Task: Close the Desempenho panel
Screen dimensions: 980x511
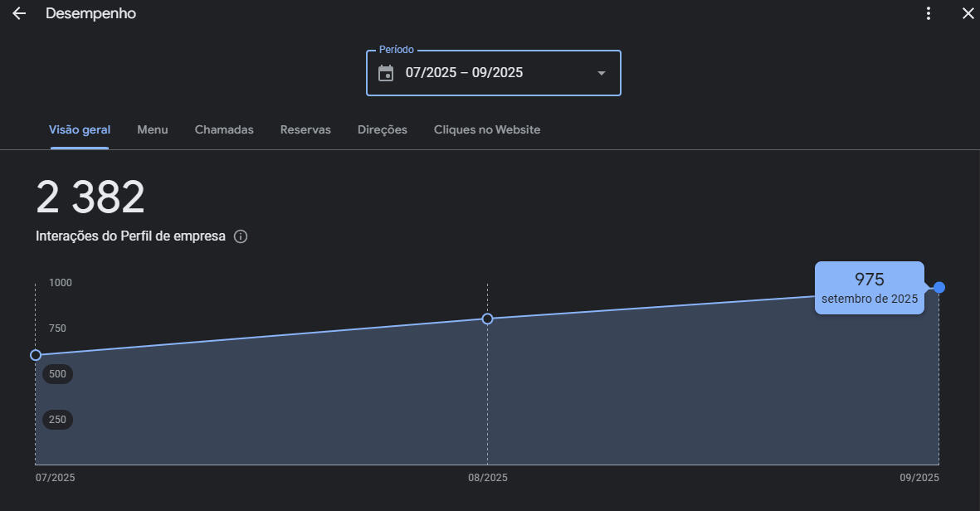Action: (x=968, y=14)
